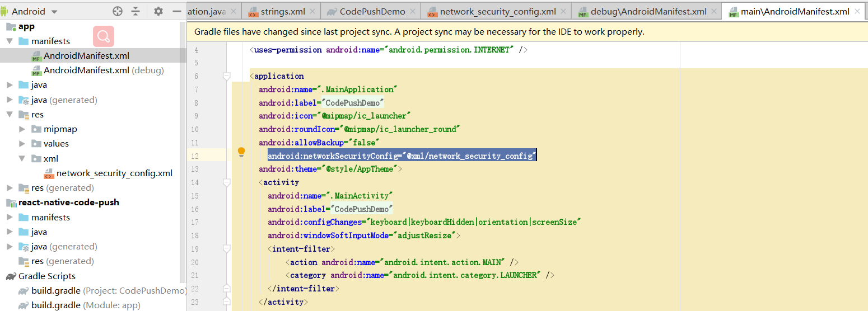Switch to the strings.xml tab
The width and height of the screenshot is (868, 311).
point(282,11)
